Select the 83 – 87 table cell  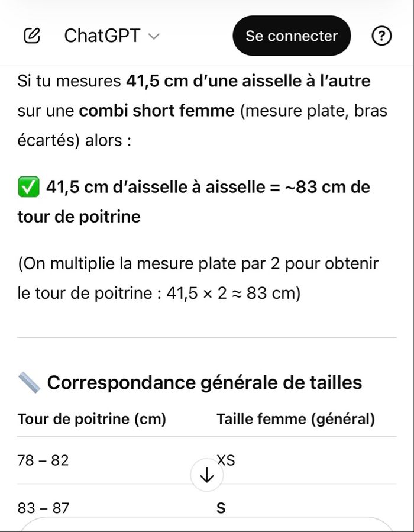pyautogui.click(x=43, y=508)
